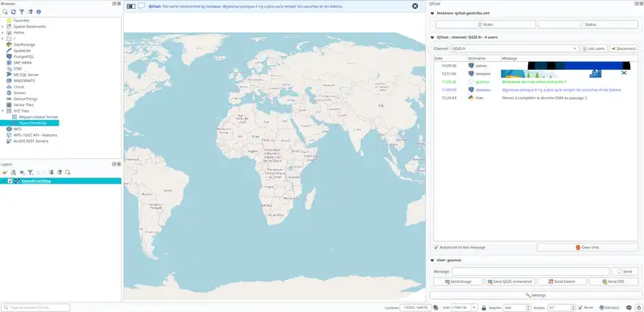Expand the Spatial Bookmarks node
644x312 pixels.
(2, 27)
